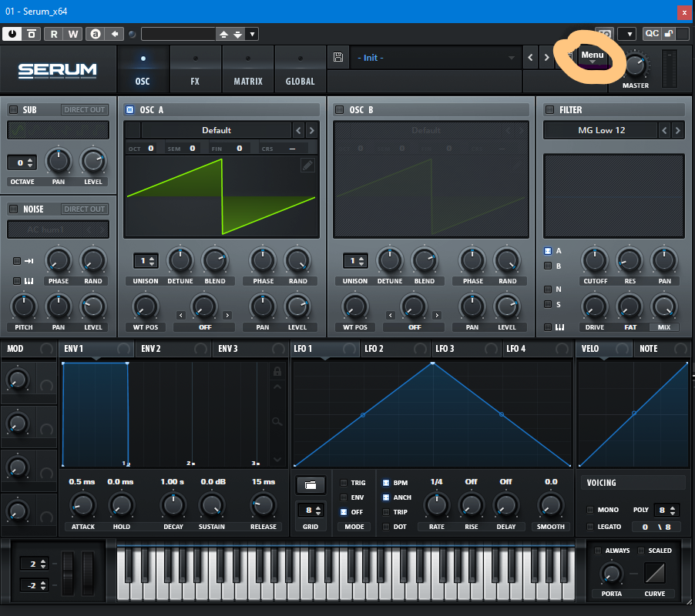The width and height of the screenshot is (695, 616).
Task: Click the envelope zoom magnifier icon
Action: tap(277, 421)
